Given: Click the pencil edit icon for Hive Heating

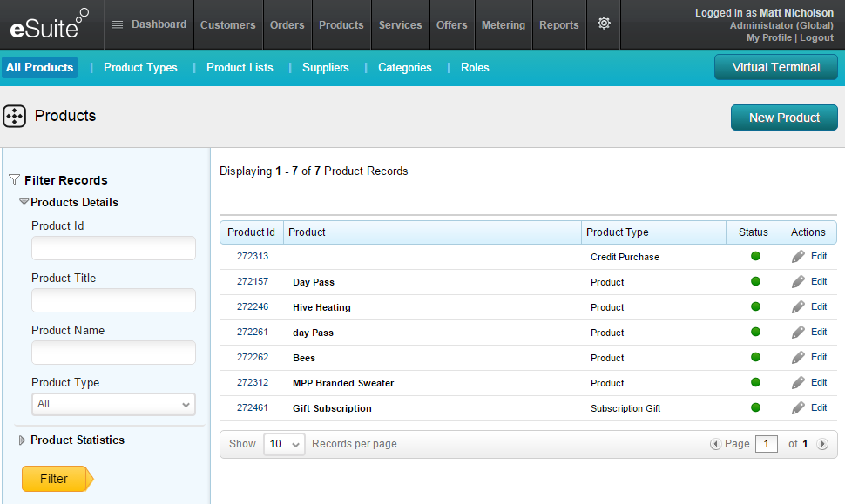Looking at the screenshot, I should 798,307.
